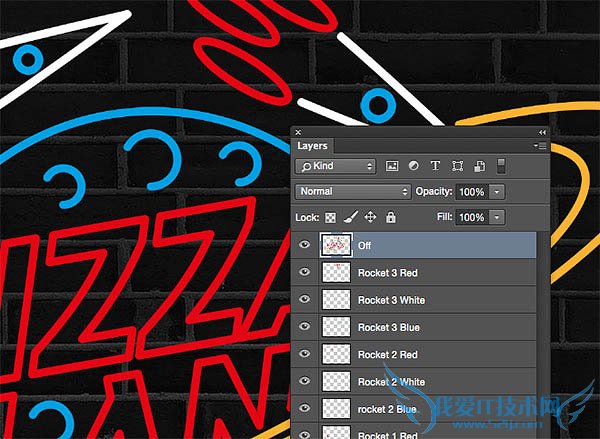The width and height of the screenshot is (600, 439).
Task: Lock layer position icon
Action: [x=370, y=217]
